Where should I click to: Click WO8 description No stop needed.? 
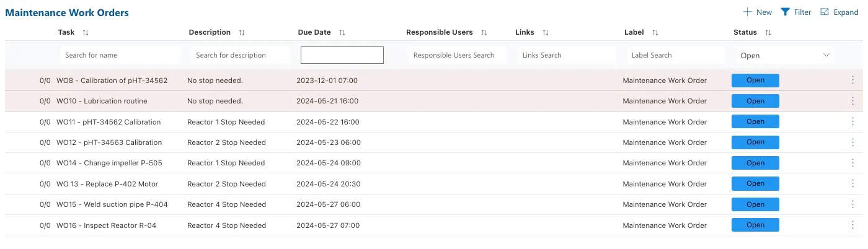(215, 81)
